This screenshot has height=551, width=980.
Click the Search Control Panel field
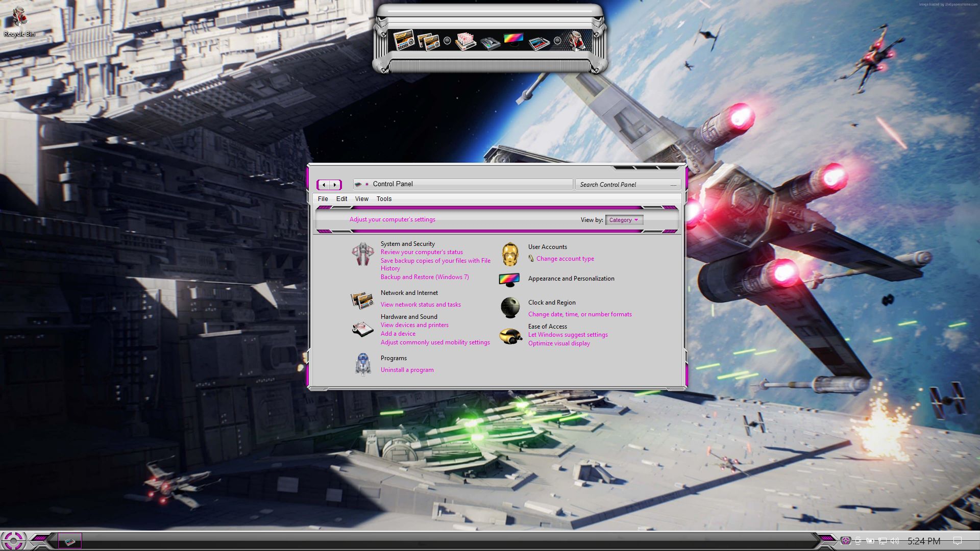click(624, 185)
